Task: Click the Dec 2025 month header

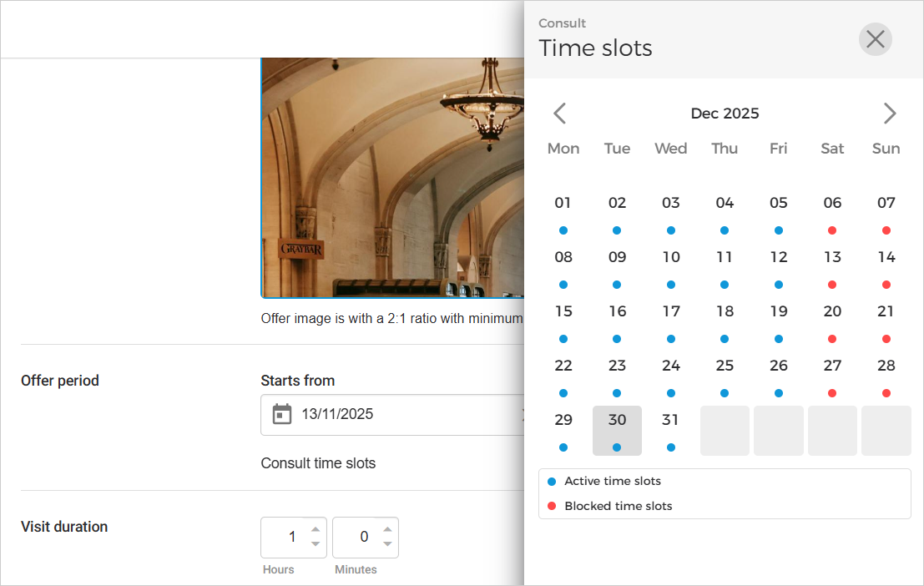Action: point(725,114)
